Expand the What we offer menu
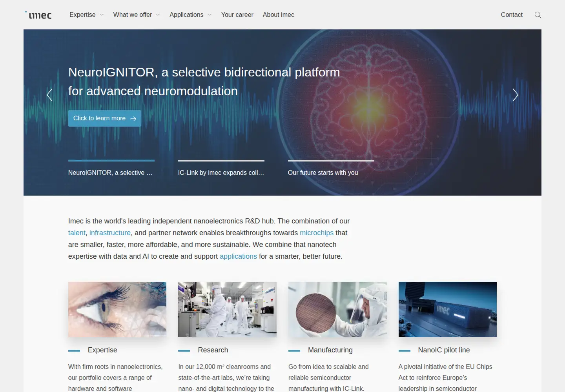The width and height of the screenshot is (565, 392). pyautogui.click(x=137, y=15)
